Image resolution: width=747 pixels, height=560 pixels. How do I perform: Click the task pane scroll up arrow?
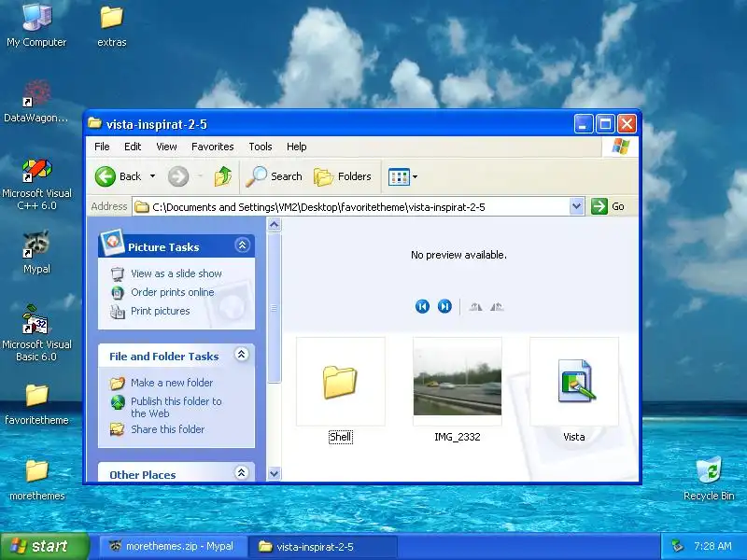[x=274, y=224]
